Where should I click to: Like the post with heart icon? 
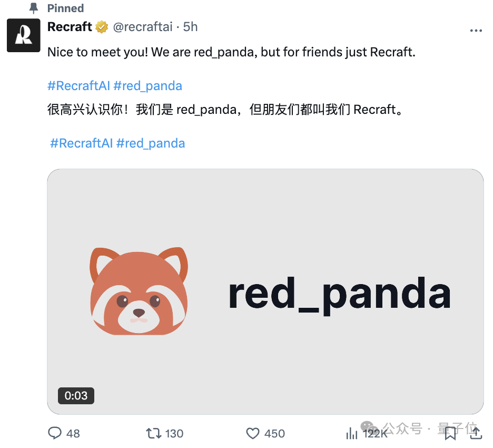tap(252, 433)
